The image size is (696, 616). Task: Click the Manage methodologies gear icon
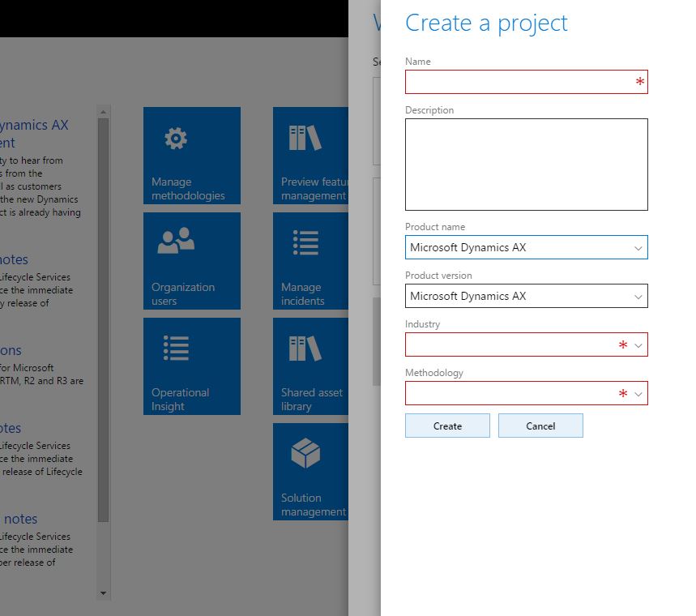pyautogui.click(x=176, y=139)
